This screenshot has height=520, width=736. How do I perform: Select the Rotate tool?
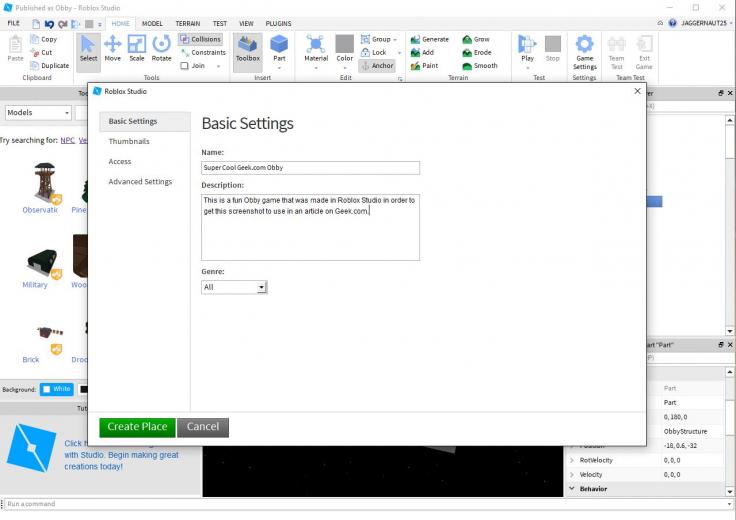161,48
